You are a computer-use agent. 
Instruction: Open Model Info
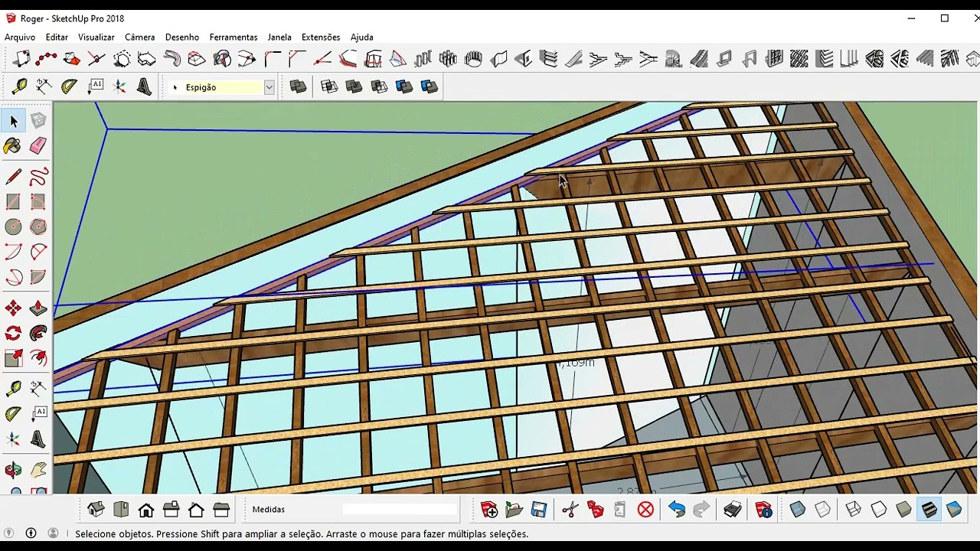[x=763, y=510]
